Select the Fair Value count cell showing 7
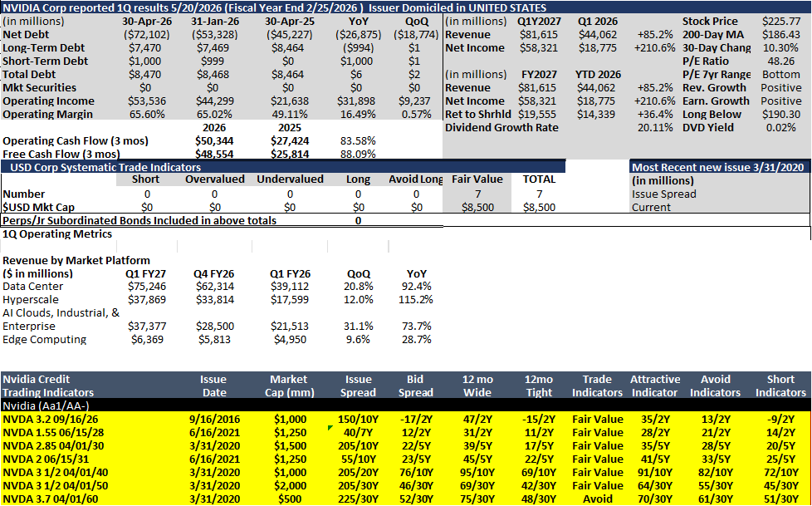The width and height of the screenshot is (812, 506). click(x=477, y=194)
